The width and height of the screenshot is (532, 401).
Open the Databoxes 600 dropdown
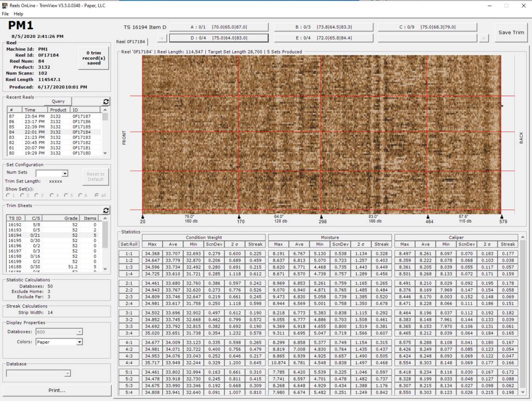tap(79, 332)
